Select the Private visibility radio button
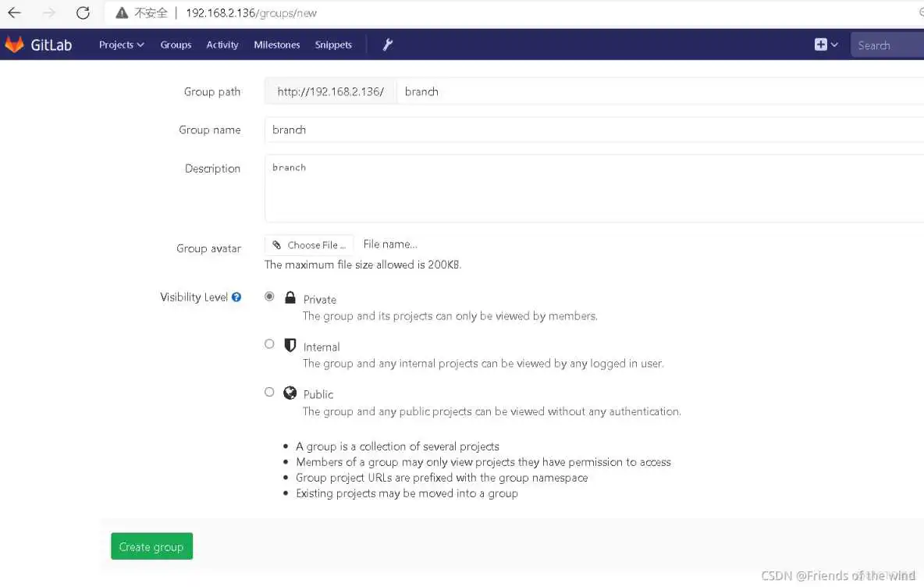This screenshot has width=924, height=587. click(269, 297)
